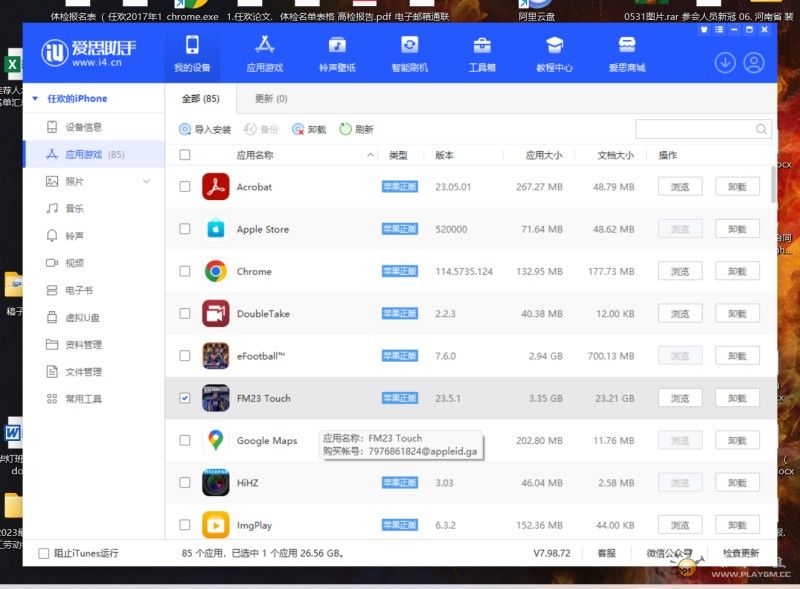
Task: Check the Chrome row checkbox
Action: [x=185, y=272]
